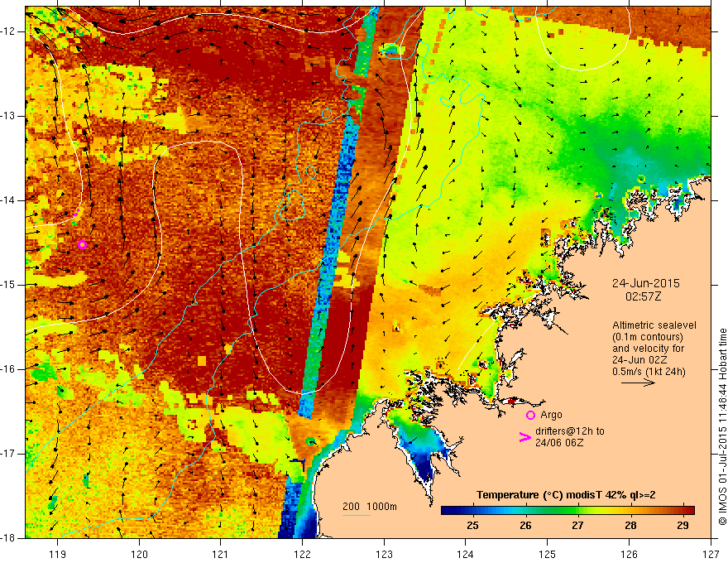Click the 'Argo' legend label

click(551, 415)
